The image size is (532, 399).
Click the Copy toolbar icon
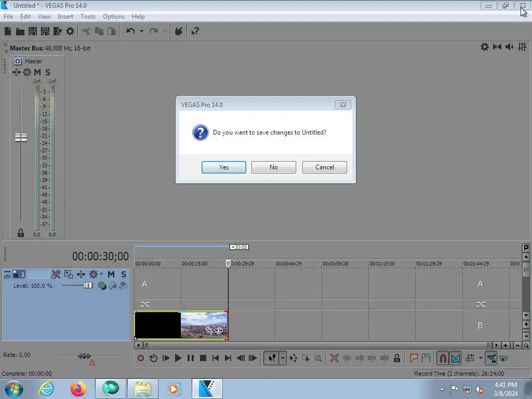tap(99, 31)
